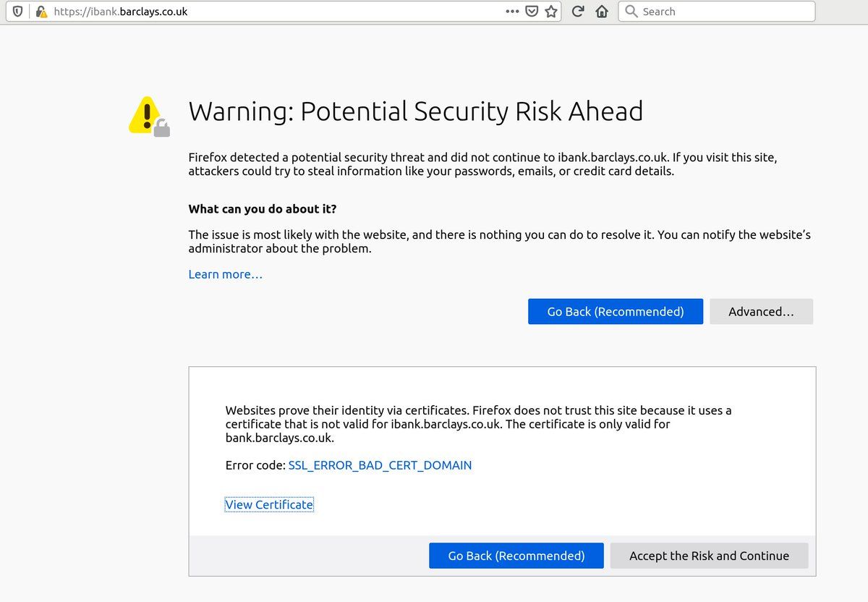Bookmark this page with the star icon
Viewport: 868px width, 602px height.
pyautogui.click(x=551, y=12)
